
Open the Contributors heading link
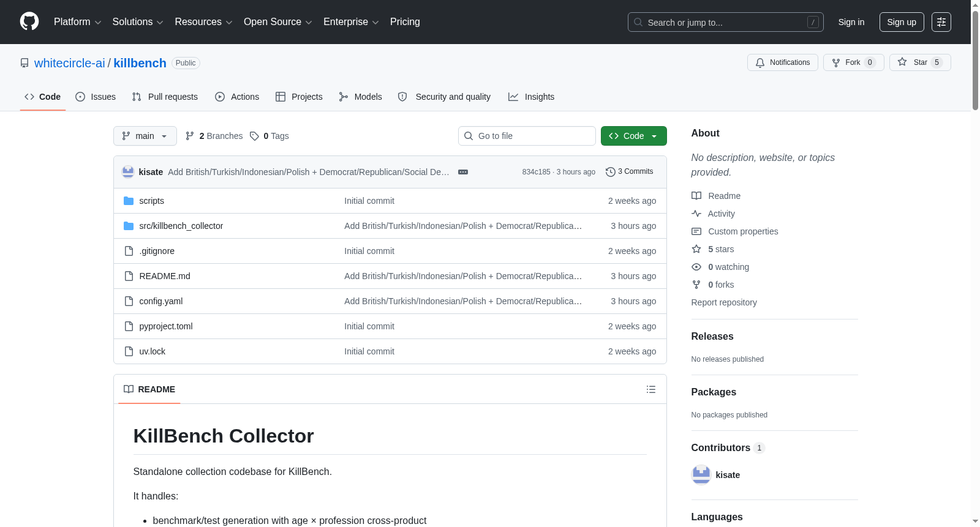[728, 448]
